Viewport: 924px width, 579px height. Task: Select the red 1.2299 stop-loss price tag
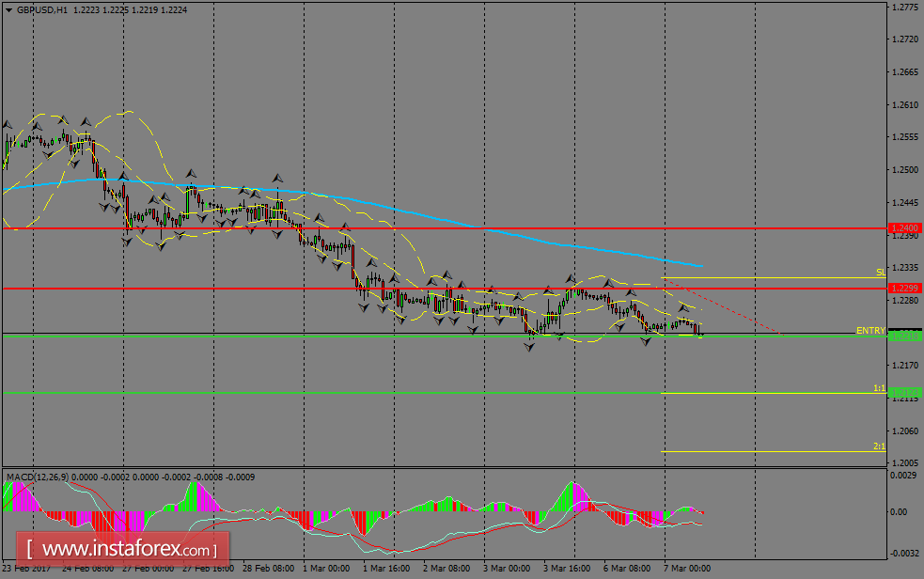[904, 289]
